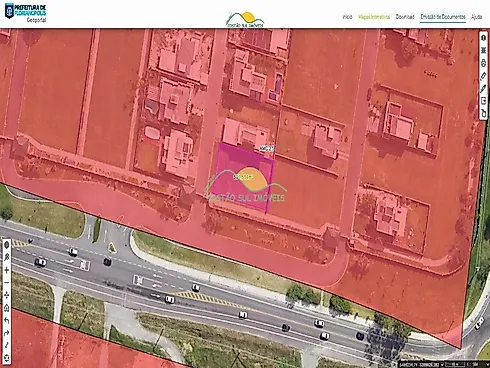
Task: Select the pencil draw tool
Action: tap(484, 88)
